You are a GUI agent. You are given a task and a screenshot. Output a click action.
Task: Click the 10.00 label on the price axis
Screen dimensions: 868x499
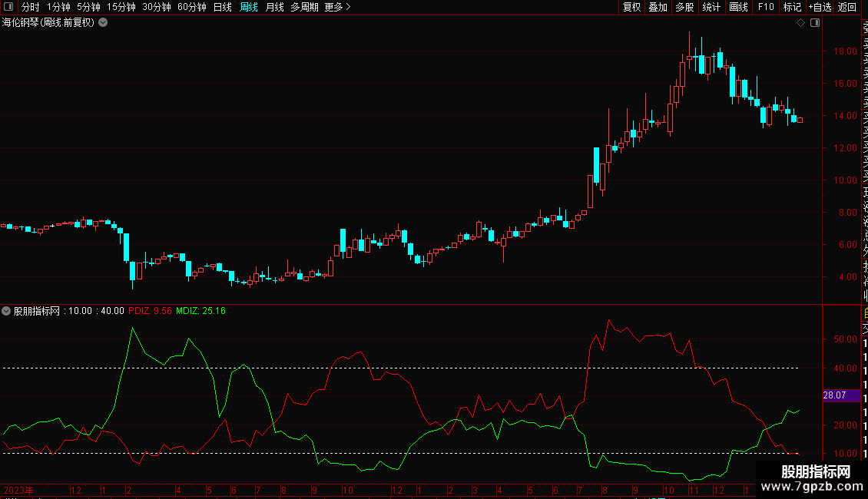coord(845,180)
